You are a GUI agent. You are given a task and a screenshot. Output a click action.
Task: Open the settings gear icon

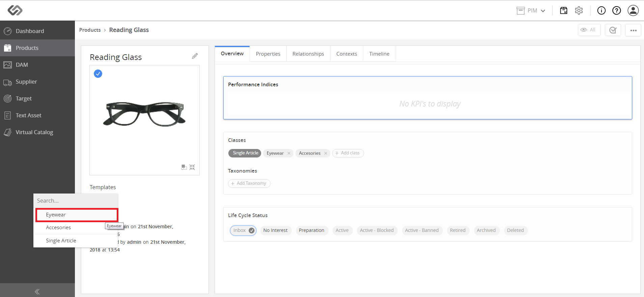click(579, 10)
